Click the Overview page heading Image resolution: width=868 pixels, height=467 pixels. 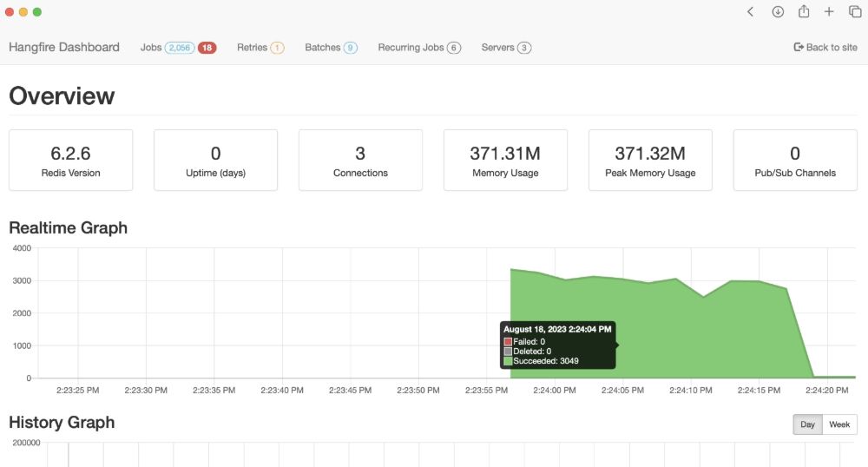click(62, 95)
